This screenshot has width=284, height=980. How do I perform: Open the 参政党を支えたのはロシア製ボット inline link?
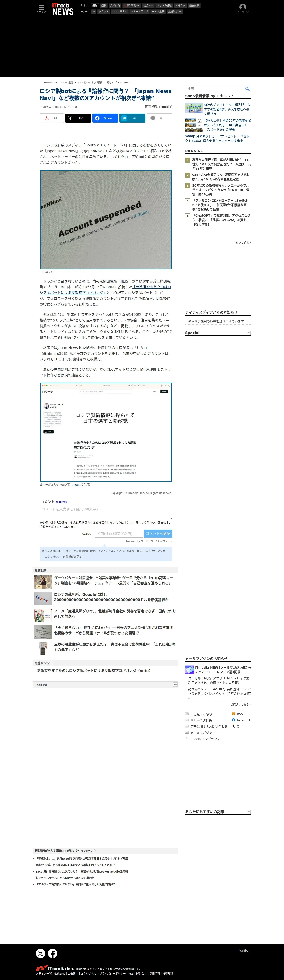(x=105, y=290)
